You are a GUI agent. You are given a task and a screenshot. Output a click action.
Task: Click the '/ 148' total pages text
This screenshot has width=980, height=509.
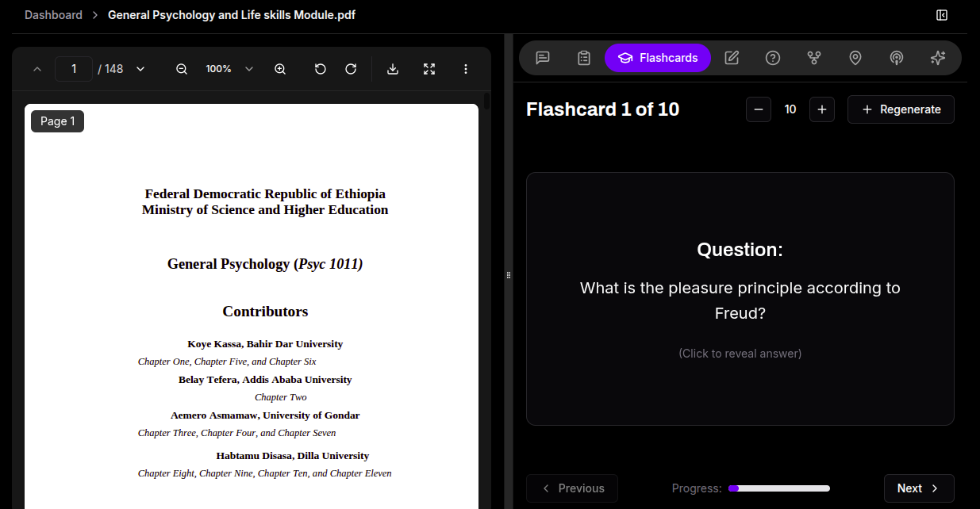point(110,69)
